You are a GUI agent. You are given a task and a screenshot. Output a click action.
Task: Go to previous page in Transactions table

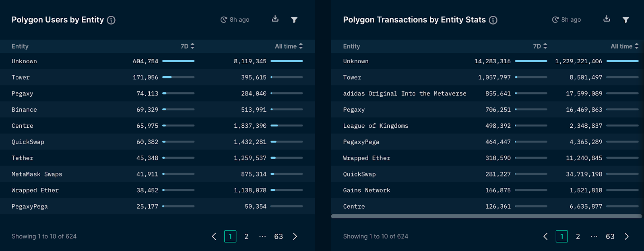pyautogui.click(x=545, y=236)
